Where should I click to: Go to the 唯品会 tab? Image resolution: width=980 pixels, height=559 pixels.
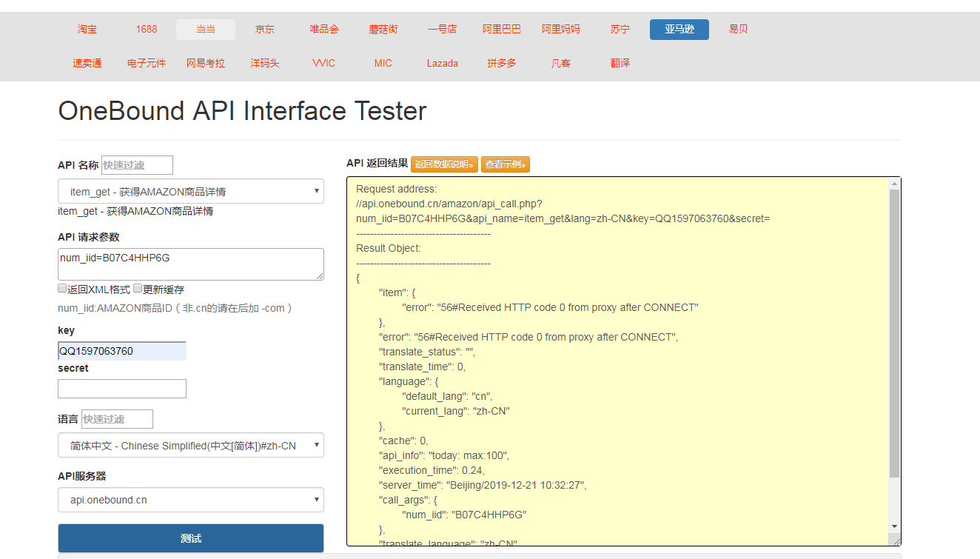(x=324, y=30)
